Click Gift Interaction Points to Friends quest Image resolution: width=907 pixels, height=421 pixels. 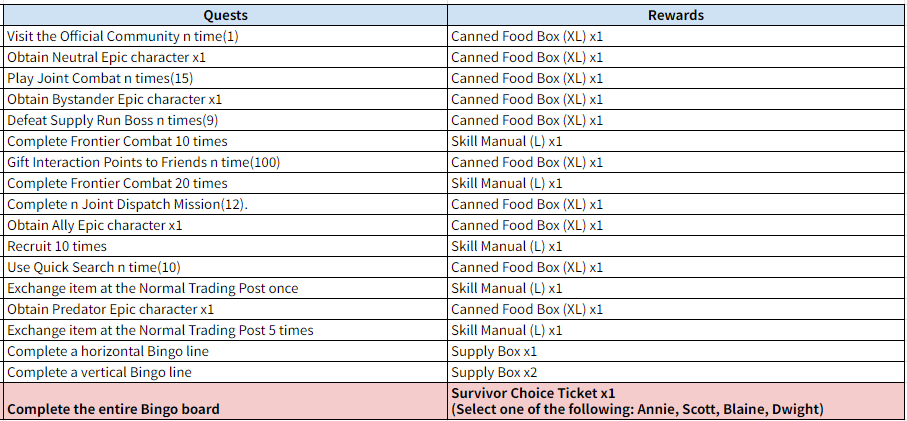pyautogui.click(x=143, y=162)
